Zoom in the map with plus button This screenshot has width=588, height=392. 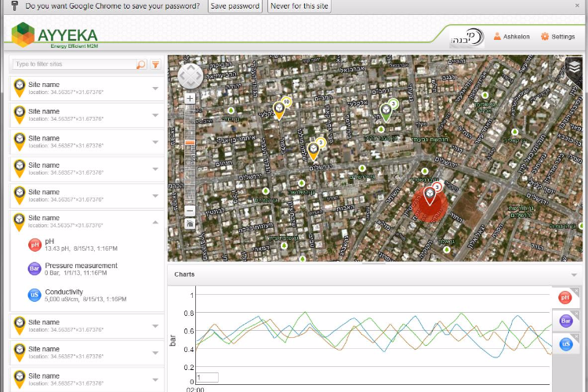(191, 98)
